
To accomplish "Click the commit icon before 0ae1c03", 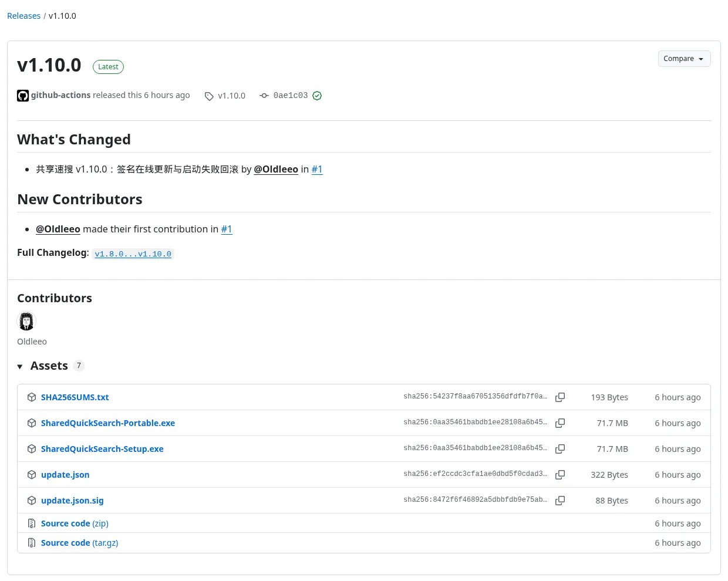I will click(264, 96).
